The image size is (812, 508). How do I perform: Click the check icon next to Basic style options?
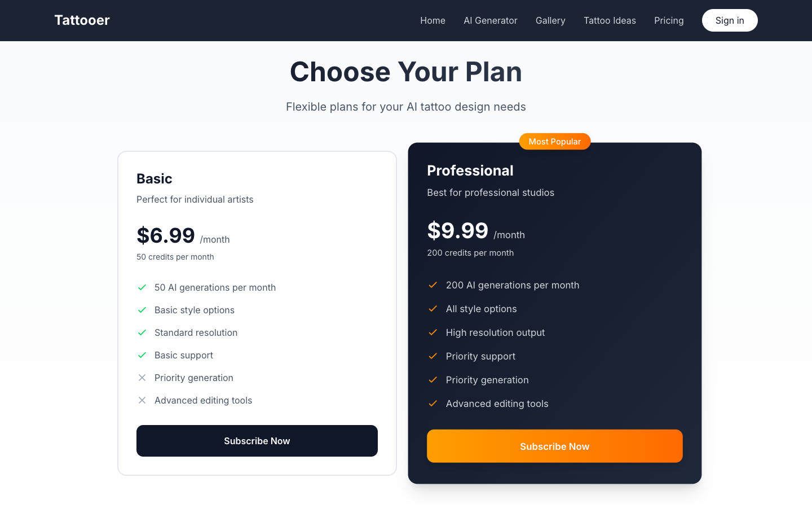pos(142,310)
